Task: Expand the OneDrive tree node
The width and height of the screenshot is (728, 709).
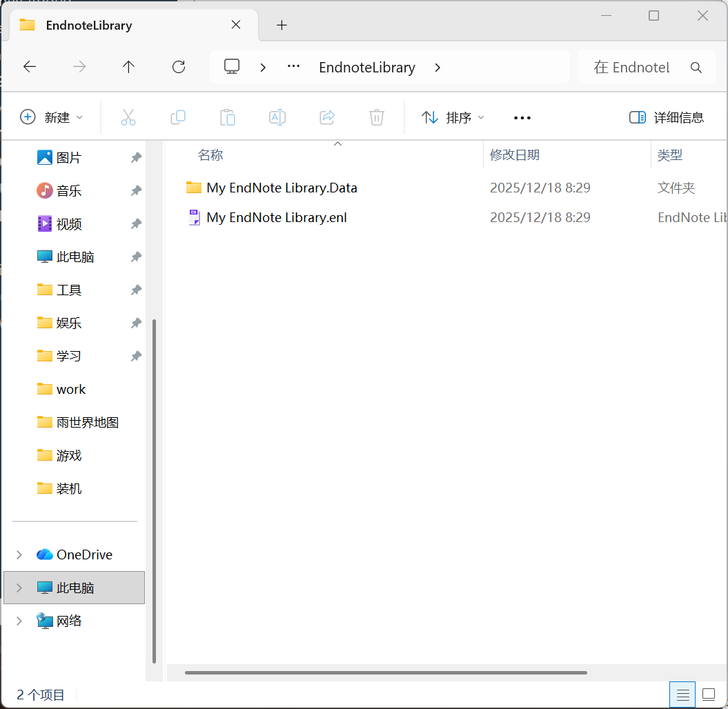Action: [x=19, y=555]
